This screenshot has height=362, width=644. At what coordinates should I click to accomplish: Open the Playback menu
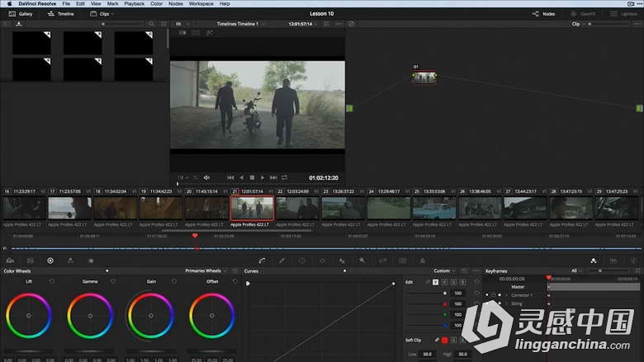pyautogui.click(x=135, y=3)
